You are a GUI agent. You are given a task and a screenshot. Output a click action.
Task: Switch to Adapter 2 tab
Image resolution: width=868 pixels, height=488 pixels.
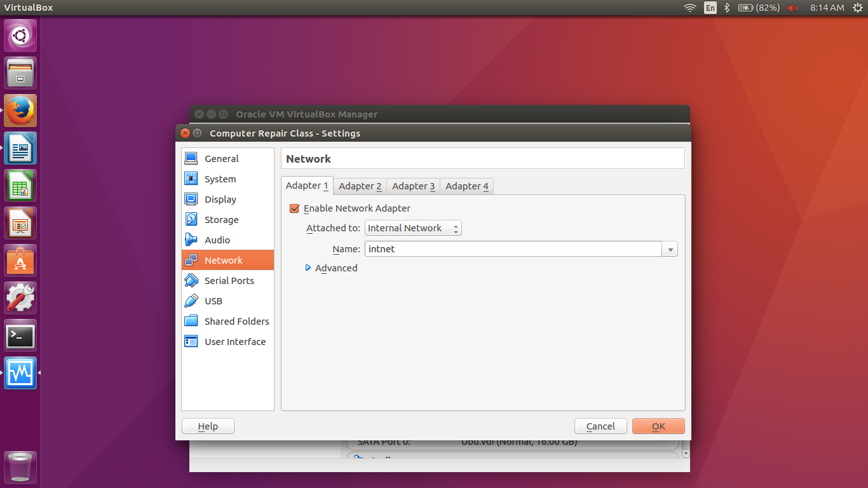click(x=360, y=186)
